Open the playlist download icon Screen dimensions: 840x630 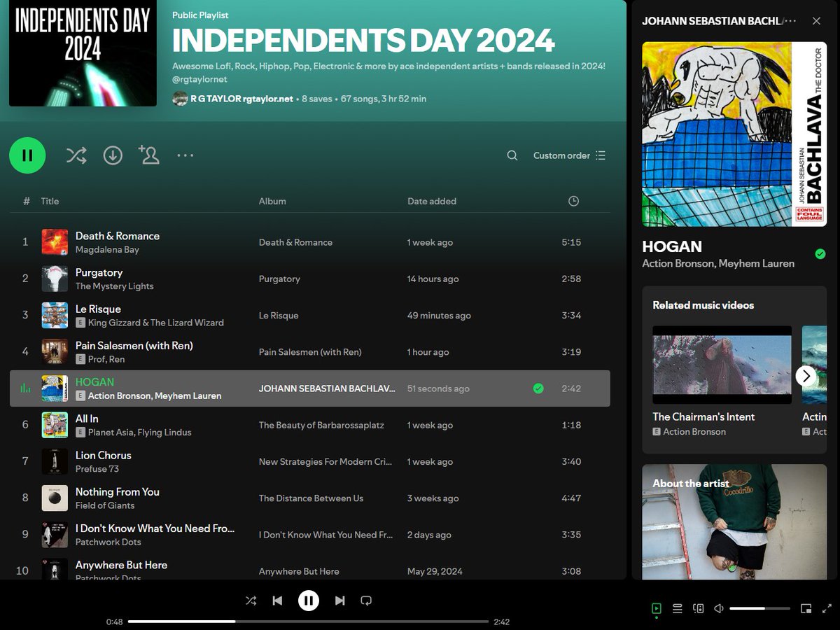coord(113,155)
